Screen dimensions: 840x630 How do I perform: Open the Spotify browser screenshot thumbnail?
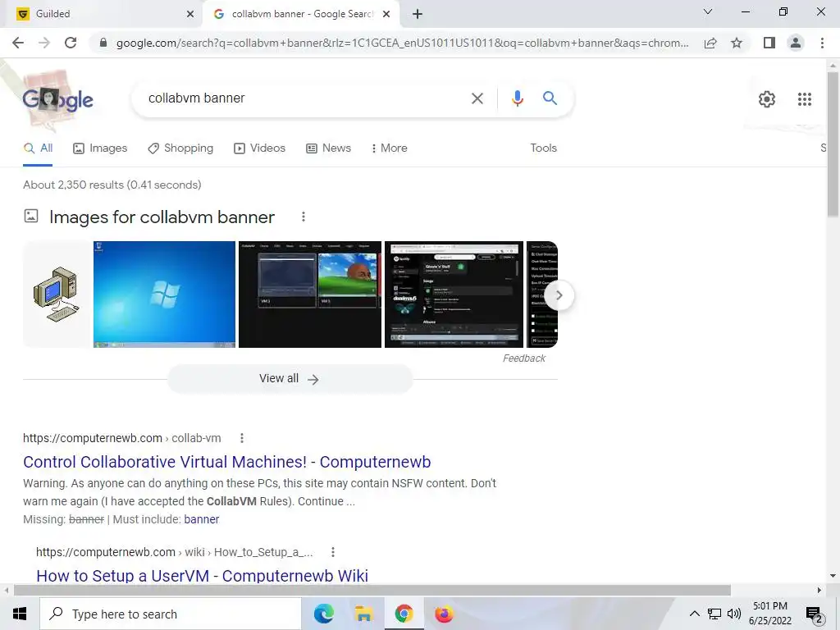pyautogui.click(x=454, y=294)
